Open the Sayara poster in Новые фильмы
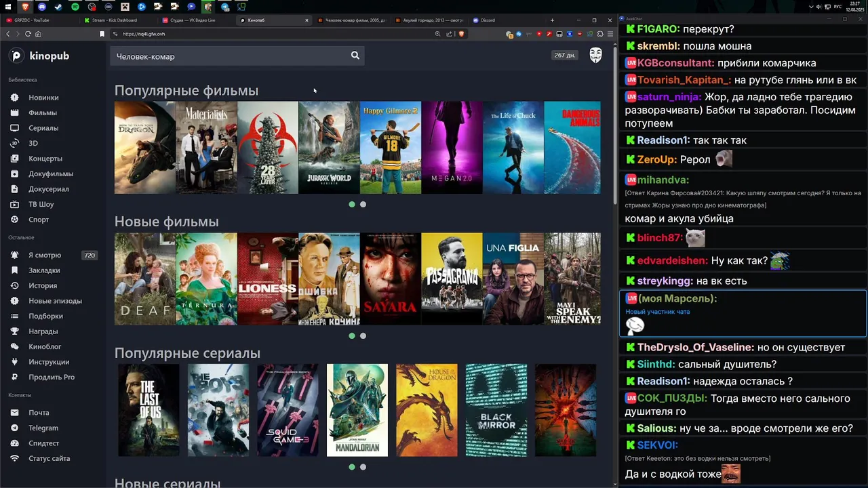Viewport: 868px width, 488px height. pos(391,279)
